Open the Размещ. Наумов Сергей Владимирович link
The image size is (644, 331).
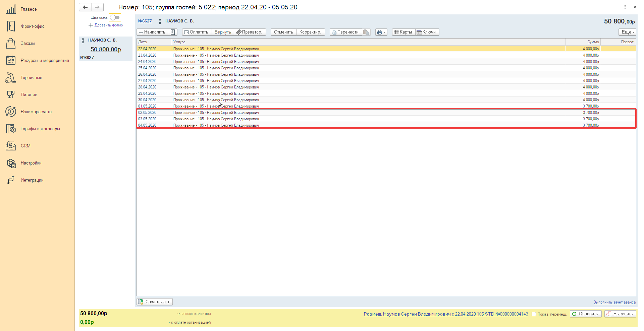pyautogui.click(x=446, y=314)
